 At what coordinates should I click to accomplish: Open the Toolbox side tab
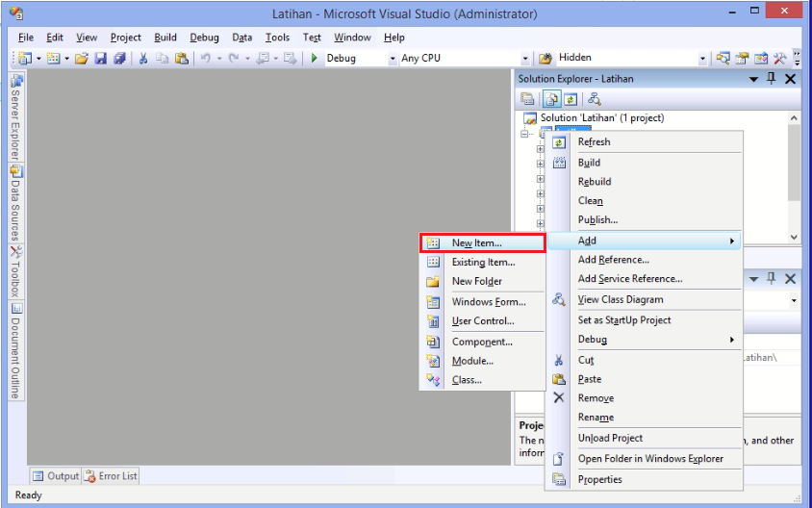tap(16, 272)
